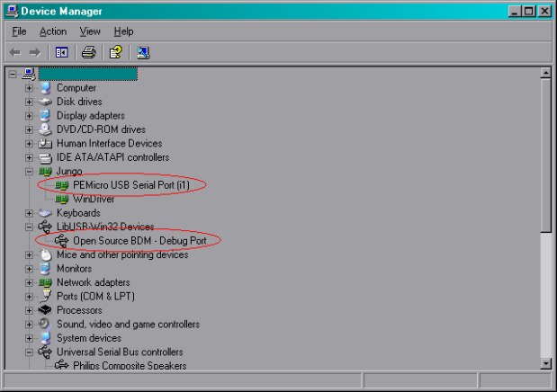The image size is (557, 392).
Task: Expand the Monitors category
Action: (x=29, y=269)
